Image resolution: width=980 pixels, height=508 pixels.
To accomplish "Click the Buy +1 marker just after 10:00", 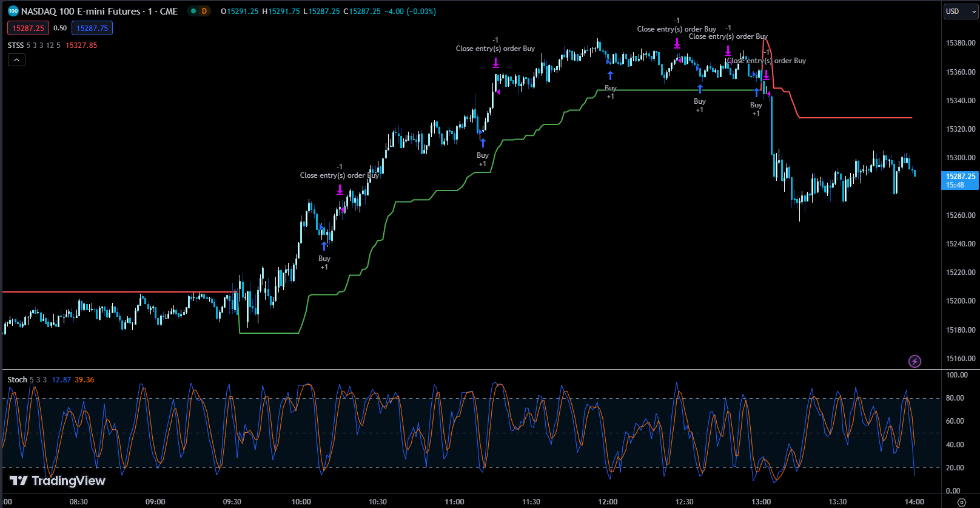I will point(324,256).
